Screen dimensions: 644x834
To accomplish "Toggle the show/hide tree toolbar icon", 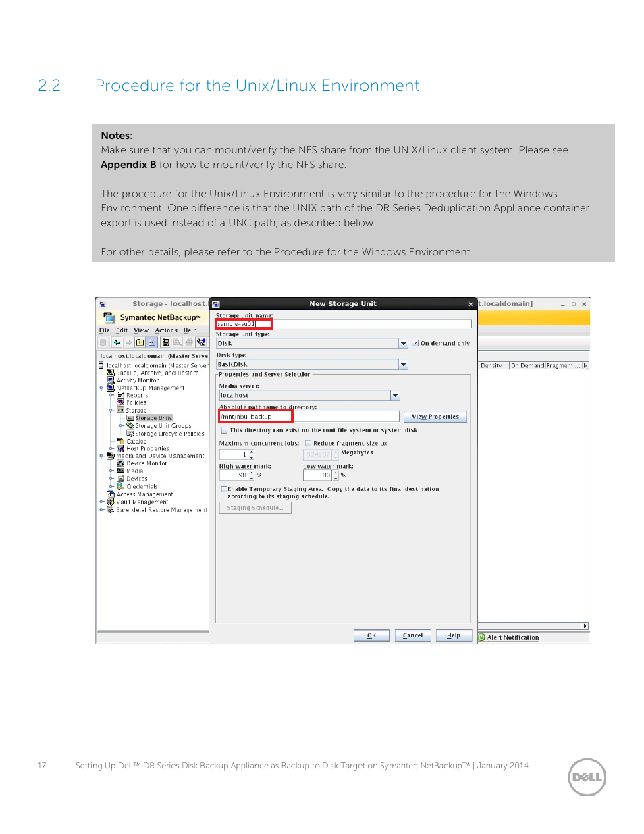I will click(x=152, y=342).
